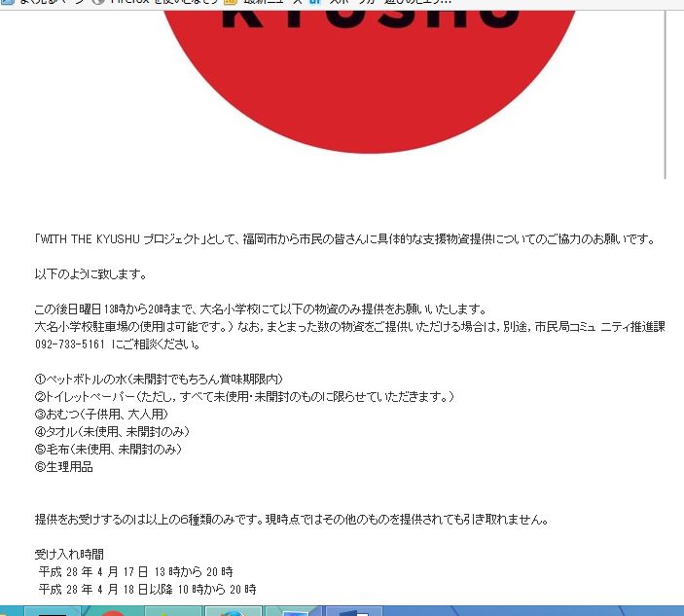This screenshot has height=616, width=684.
Task: Click list item ④タオル(未使用、未開封のみ)
Action: [x=112, y=431]
